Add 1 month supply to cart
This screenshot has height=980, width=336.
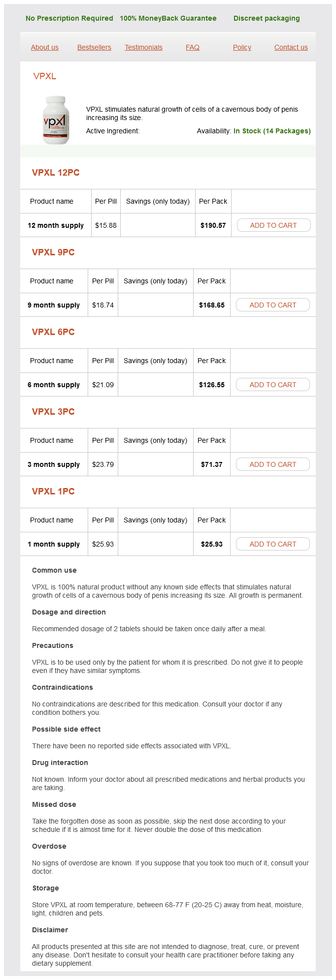tap(272, 544)
